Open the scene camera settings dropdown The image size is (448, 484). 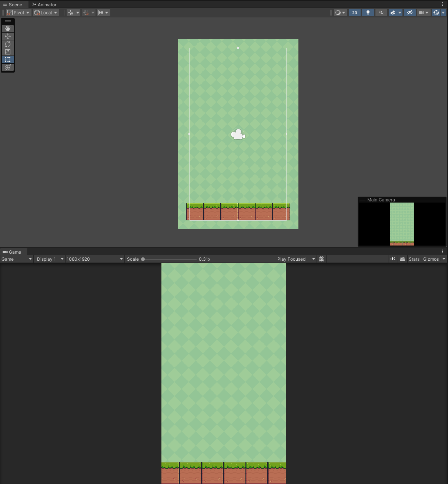pyautogui.click(x=424, y=13)
